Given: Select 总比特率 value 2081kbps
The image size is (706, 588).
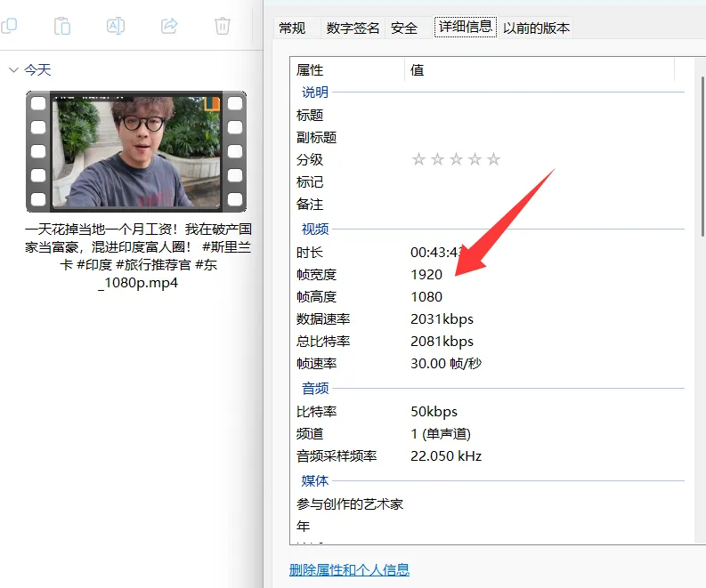Looking at the screenshot, I should (x=442, y=342).
